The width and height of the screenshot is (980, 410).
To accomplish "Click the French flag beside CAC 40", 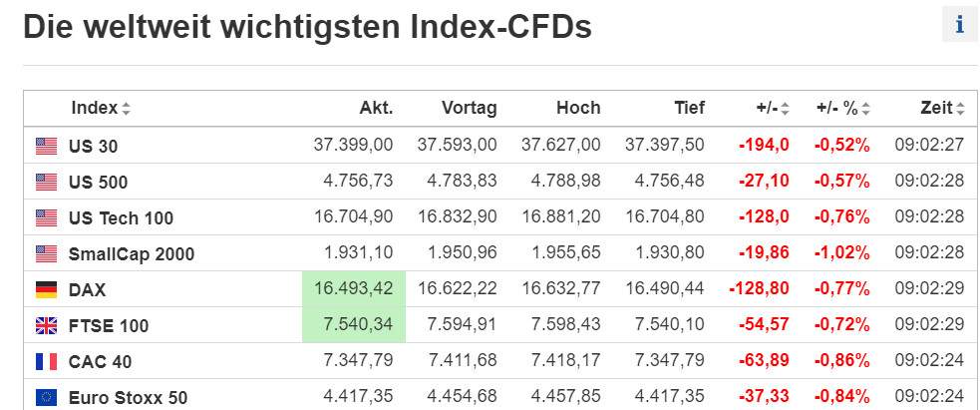I will point(46,361).
